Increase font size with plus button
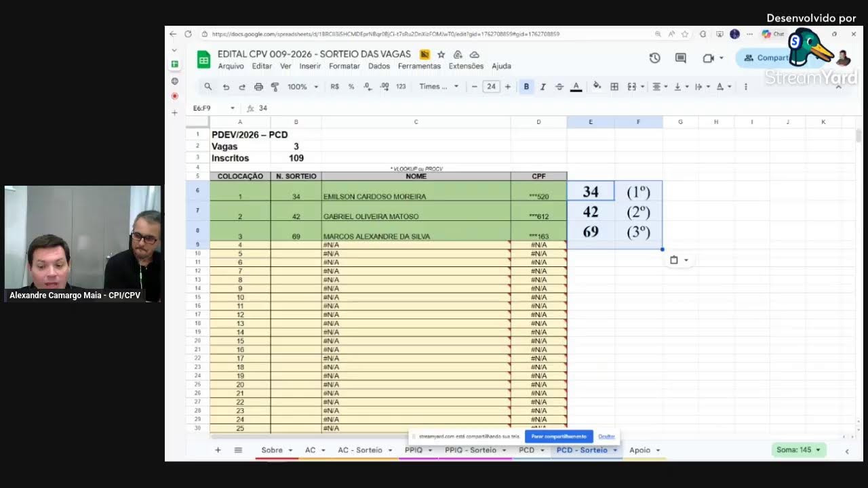 pyautogui.click(x=507, y=87)
